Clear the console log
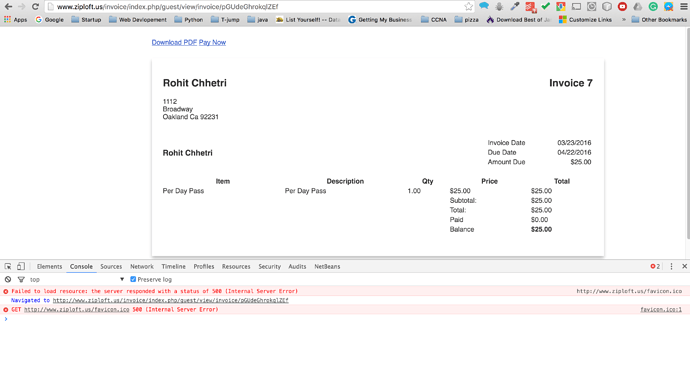The image size is (690, 380). point(8,279)
